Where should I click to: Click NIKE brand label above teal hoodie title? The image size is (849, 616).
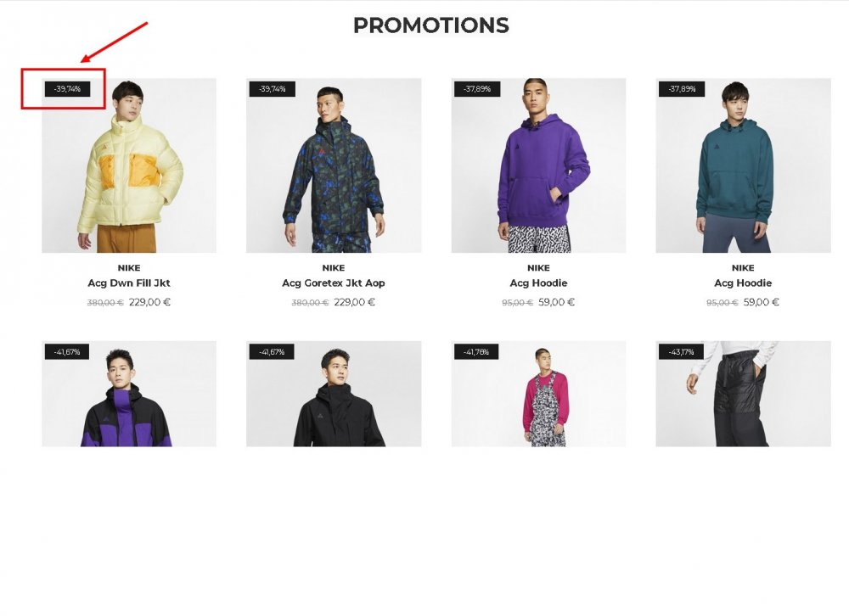[x=743, y=268]
